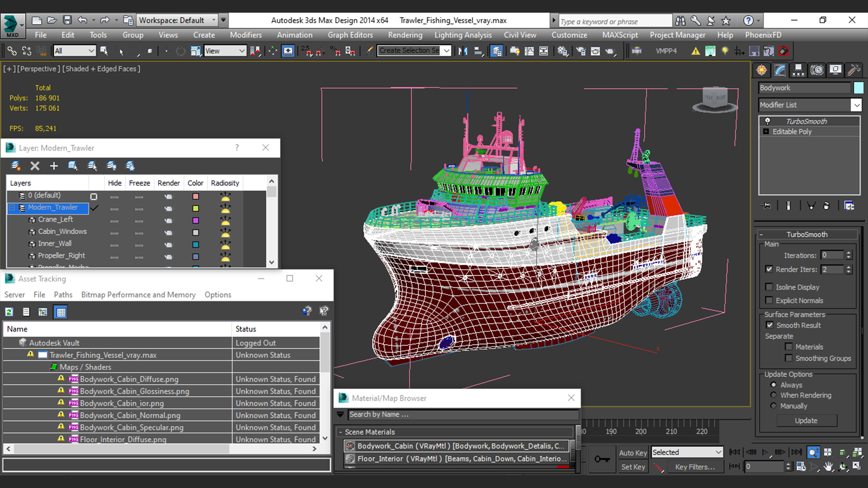Image resolution: width=868 pixels, height=488 pixels.
Task: Open Bitmap Performance and Memory menu
Action: click(x=138, y=295)
